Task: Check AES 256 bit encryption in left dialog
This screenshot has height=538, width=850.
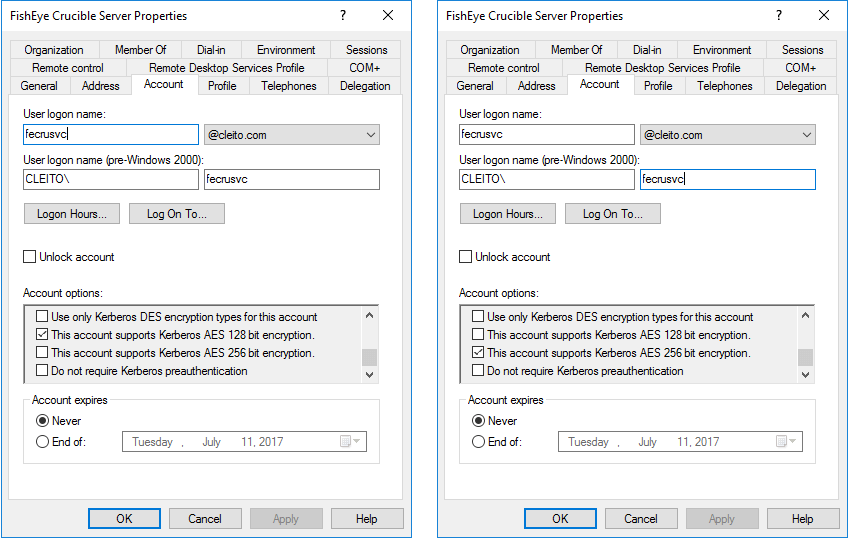Action: 42,352
